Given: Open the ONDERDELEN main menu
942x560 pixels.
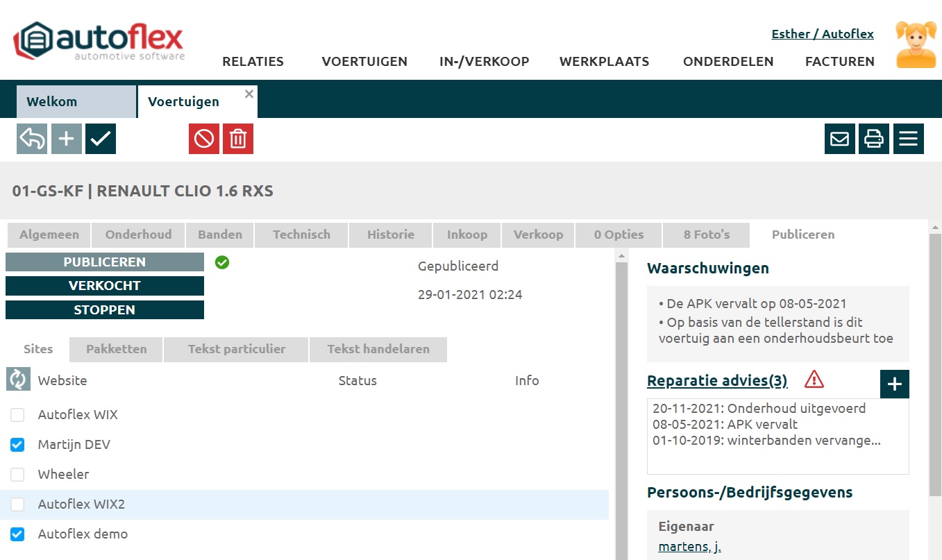Looking at the screenshot, I should click(x=728, y=62).
